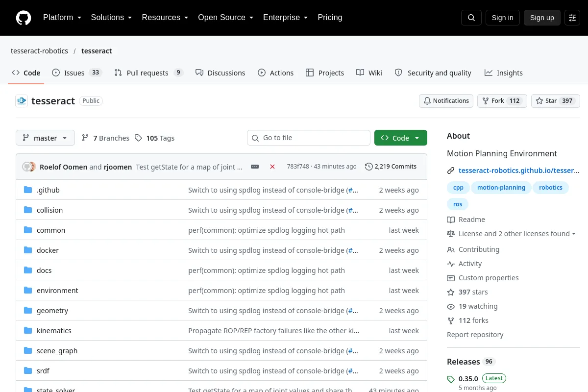Click the Go to file search field
Image resolution: width=588 pixels, height=392 pixels.
pos(309,138)
